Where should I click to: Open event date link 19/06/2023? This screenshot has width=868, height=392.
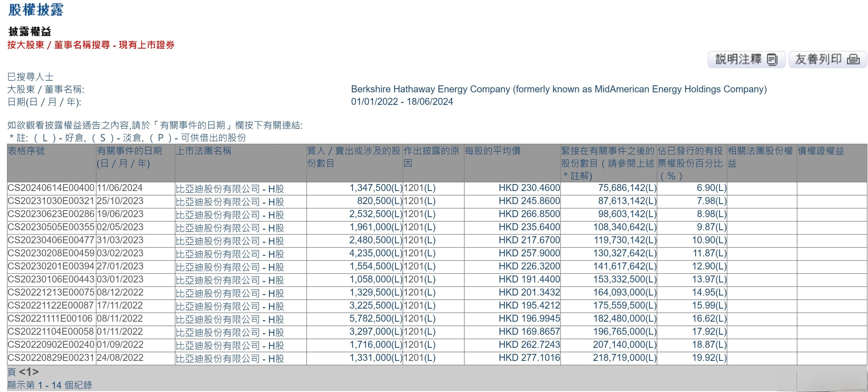click(120, 214)
